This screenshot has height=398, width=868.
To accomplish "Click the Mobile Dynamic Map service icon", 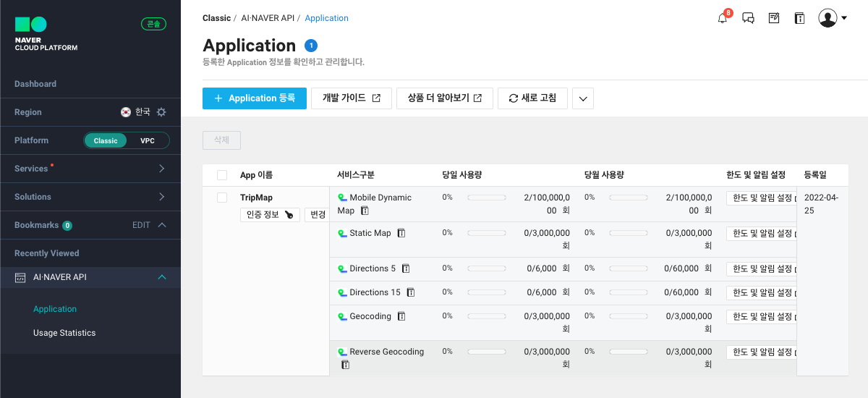I will coord(342,198).
